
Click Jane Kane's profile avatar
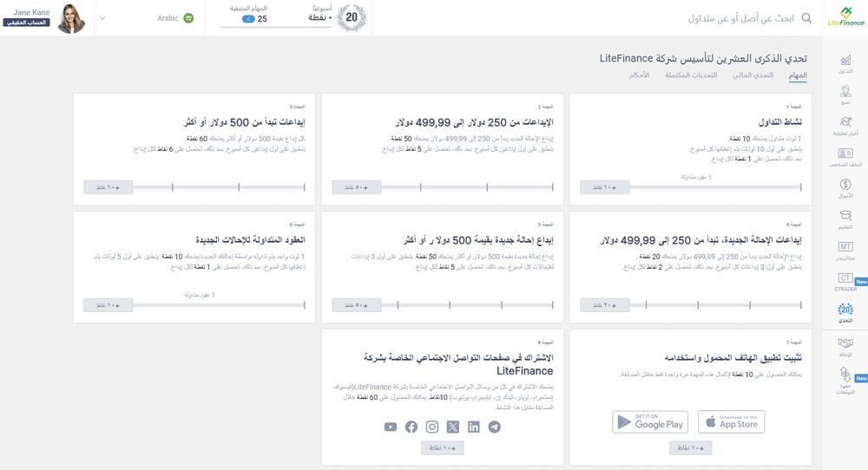(x=71, y=18)
